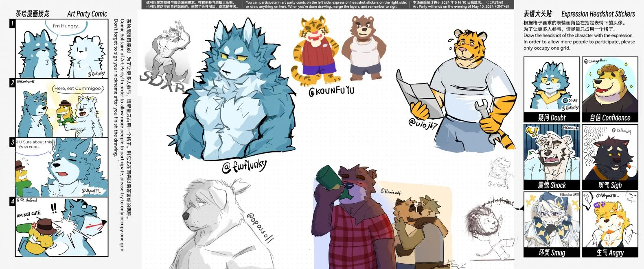
Task: Click the "Expression Headshot Stickers" heading
Action: click(x=598, y=14)
